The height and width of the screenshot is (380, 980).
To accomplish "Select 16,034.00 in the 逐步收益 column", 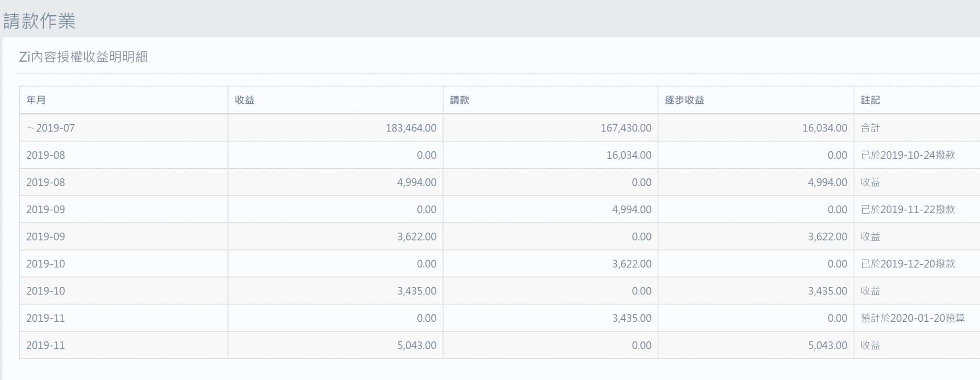I will point(824,128).
